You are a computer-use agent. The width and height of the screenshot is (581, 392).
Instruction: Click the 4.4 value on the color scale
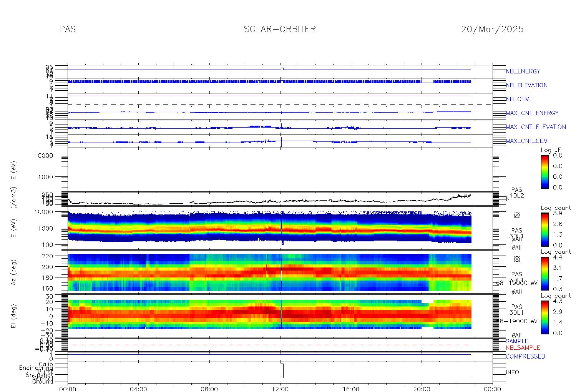tap(558, 257)
